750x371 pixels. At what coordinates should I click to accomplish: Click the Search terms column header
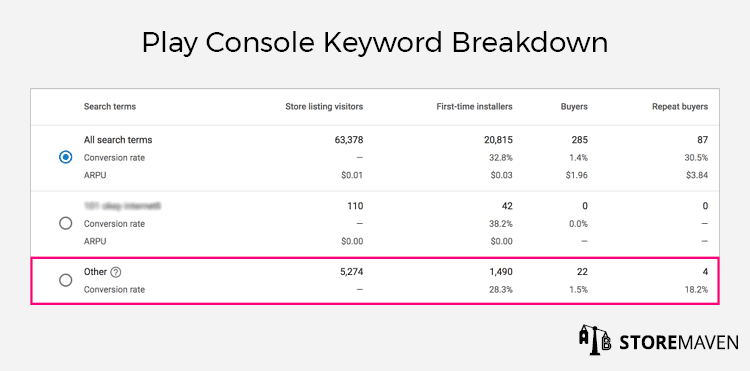click(110, 107)
